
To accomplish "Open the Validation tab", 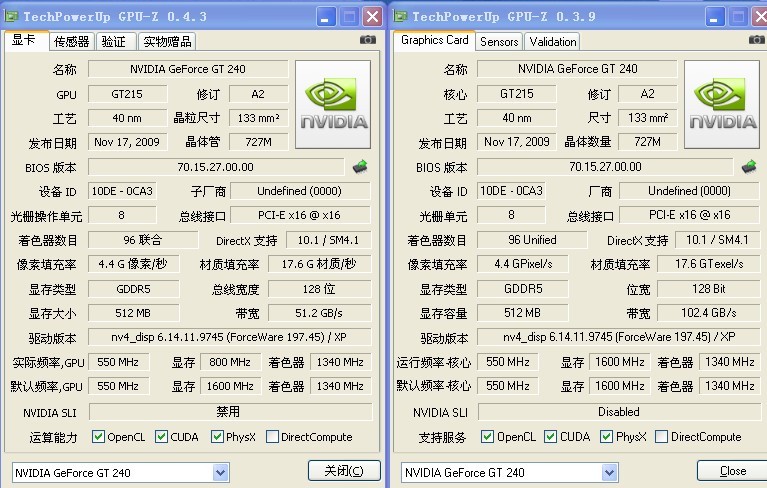I will (x=553, y=42).
